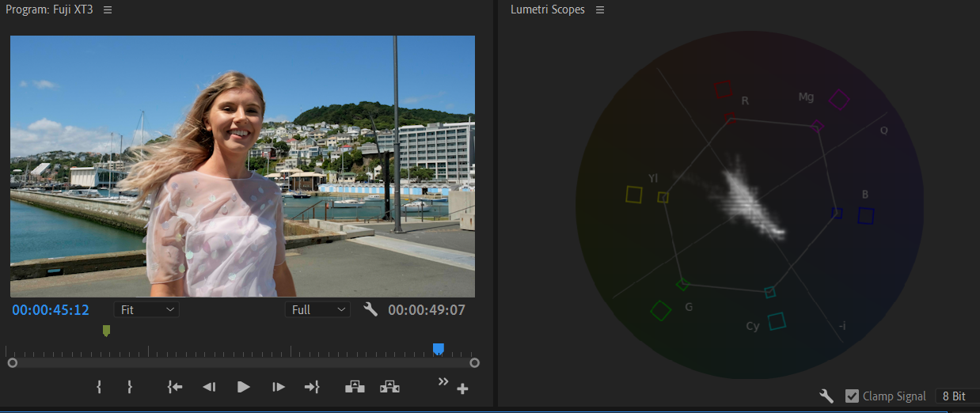Open the Button Editor plus icon
Image resolution: width=980 pixels, height=413 pixels.
pyautogui.click(x=462, y=388)
